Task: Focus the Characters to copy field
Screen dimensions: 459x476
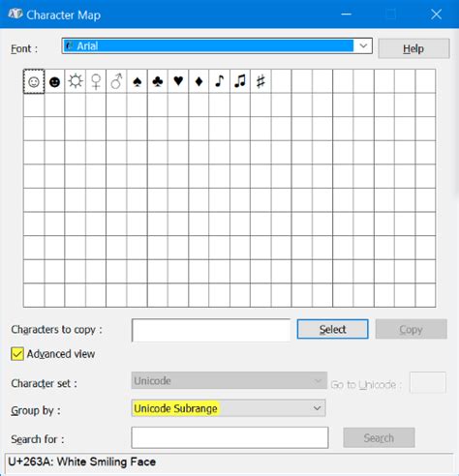Action: (x=211, y=330)
